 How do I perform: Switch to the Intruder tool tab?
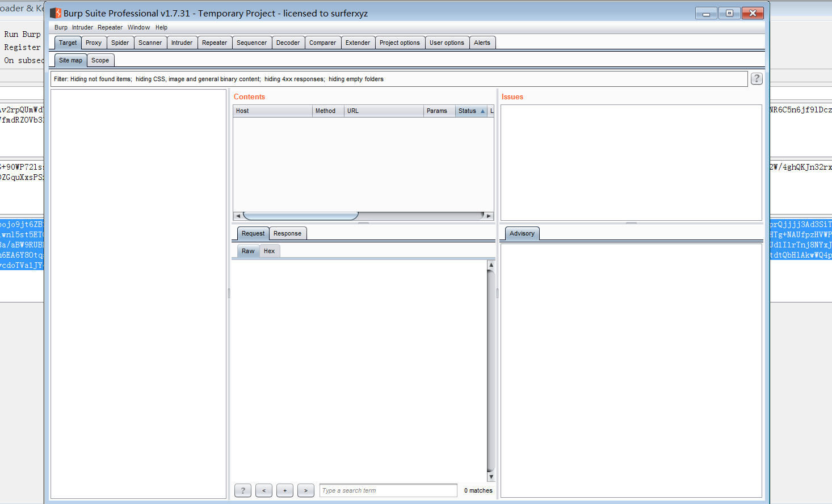[182, 43]
